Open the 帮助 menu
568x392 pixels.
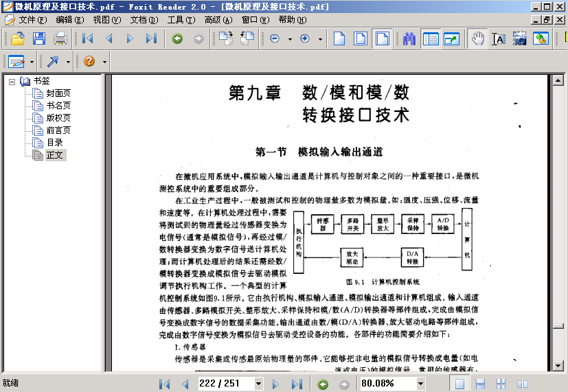pyautogui.click(x=293, y=19)
